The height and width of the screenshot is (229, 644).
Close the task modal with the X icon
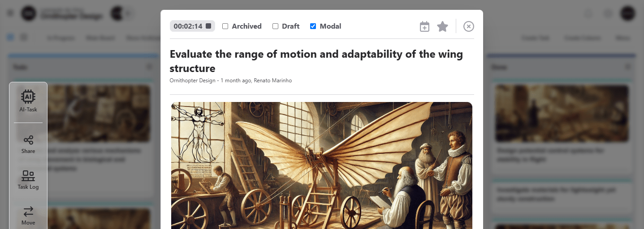[468, 26]
